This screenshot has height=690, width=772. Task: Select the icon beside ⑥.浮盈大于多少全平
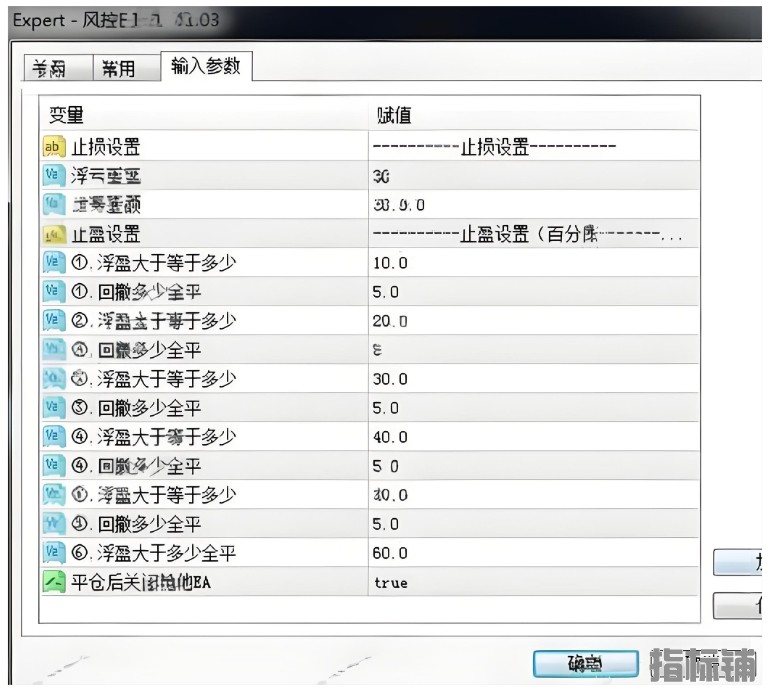pyautogui.click(x=54, y=553)
